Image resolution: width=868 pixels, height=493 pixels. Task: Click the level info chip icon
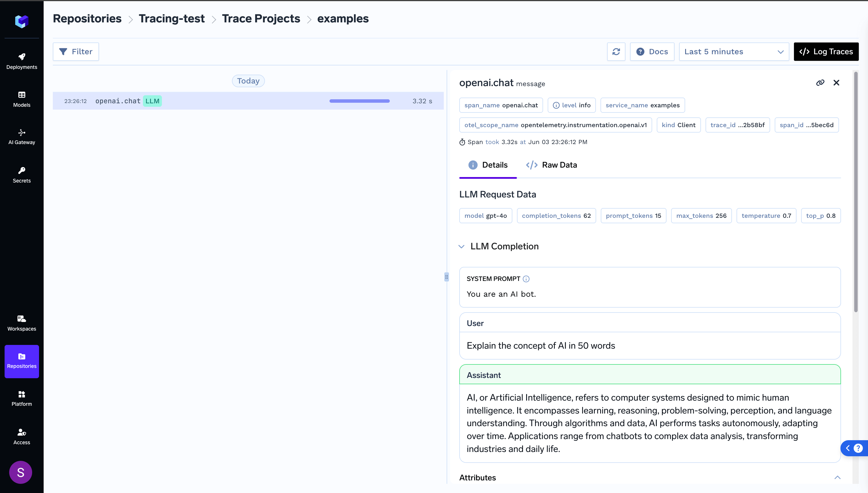556,105
